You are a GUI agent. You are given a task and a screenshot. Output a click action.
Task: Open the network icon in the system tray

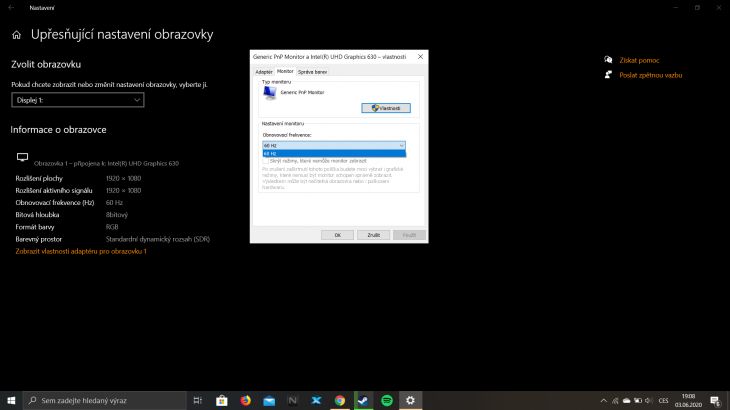coord(615,400)
